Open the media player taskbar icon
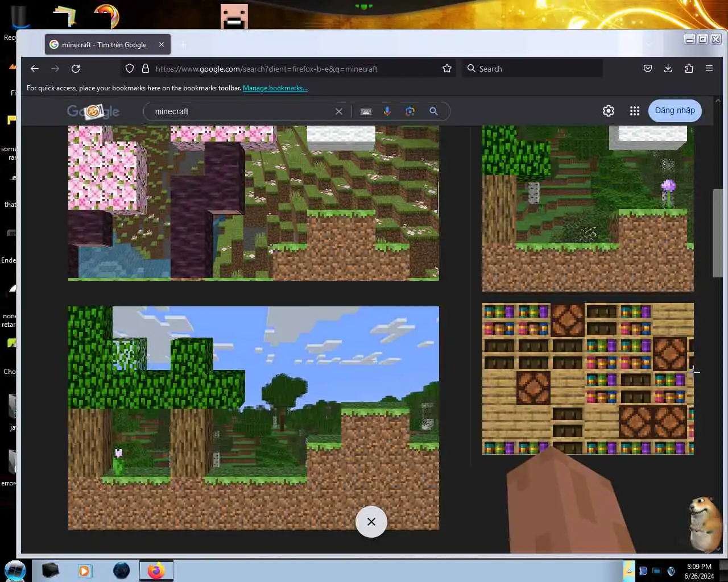This screenshot has width=728, height=582. click(x=85, y=571)
